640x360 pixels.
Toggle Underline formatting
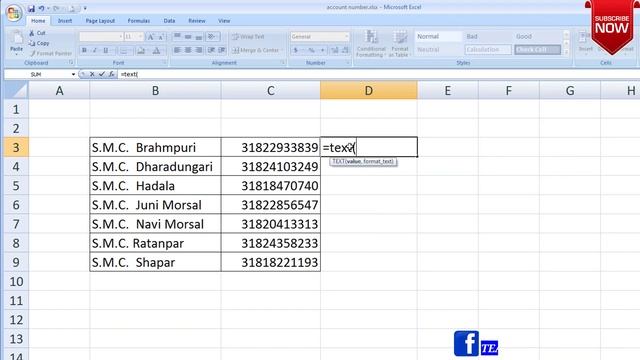[x=106, y=51]
